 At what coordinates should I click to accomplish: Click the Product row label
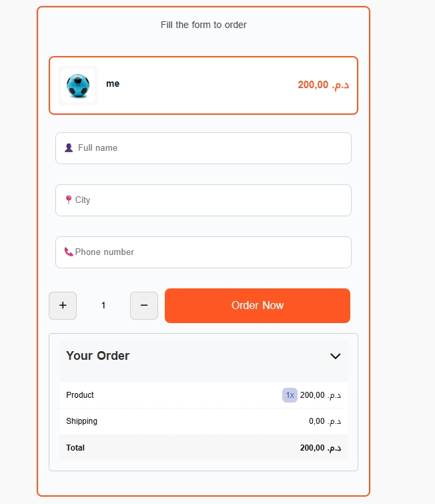point(80,395)
